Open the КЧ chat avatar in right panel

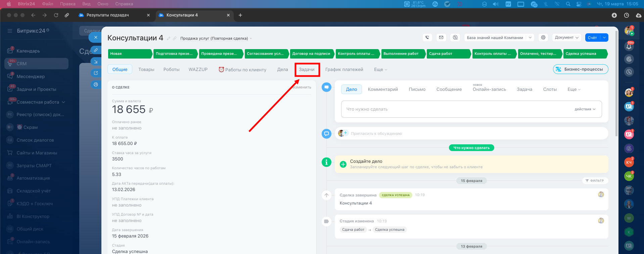(x=629, y=162)
